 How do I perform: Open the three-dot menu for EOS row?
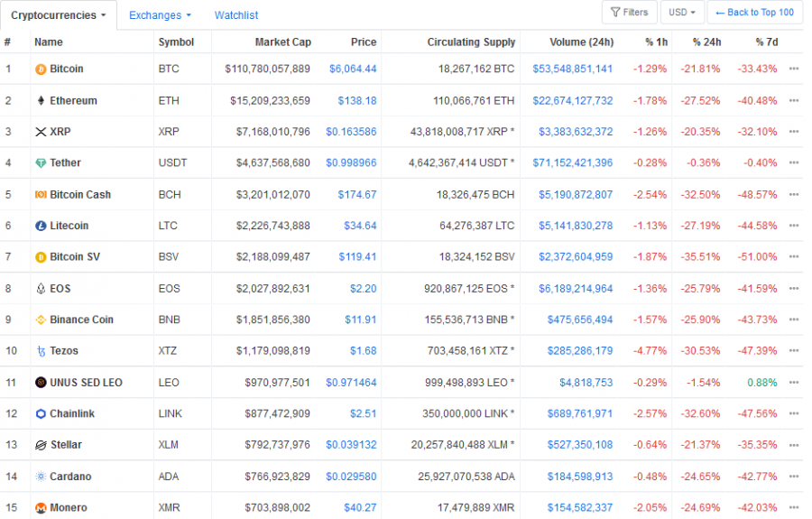(x=794, y=289)
